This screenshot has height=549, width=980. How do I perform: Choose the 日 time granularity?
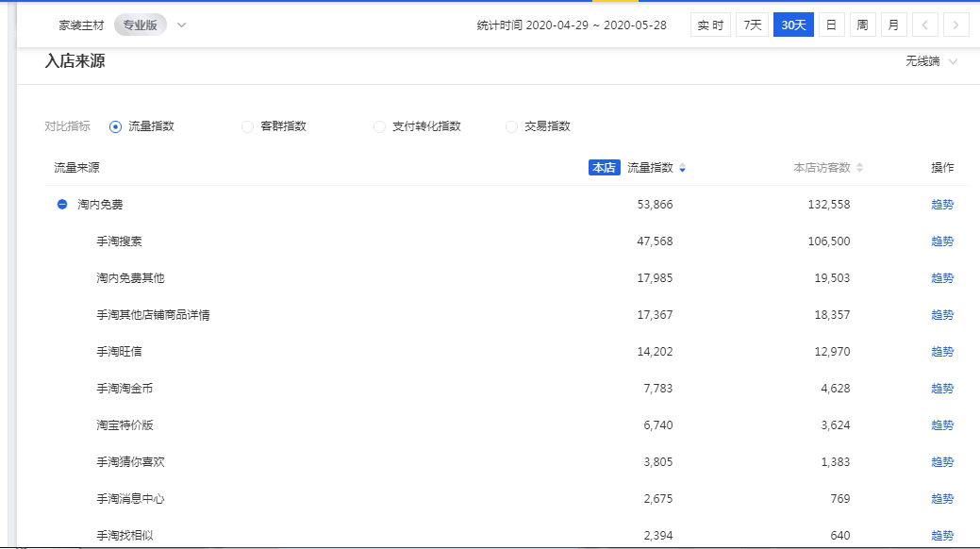(831, 25)
